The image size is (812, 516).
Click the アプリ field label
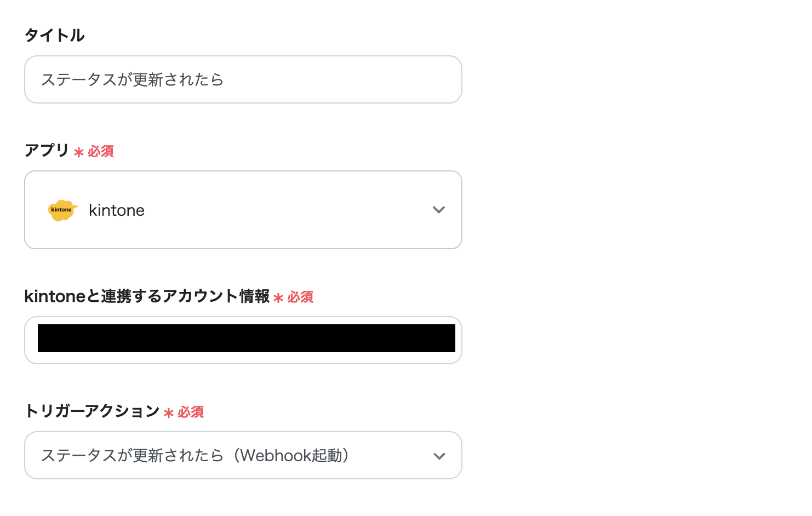(47, 150)
